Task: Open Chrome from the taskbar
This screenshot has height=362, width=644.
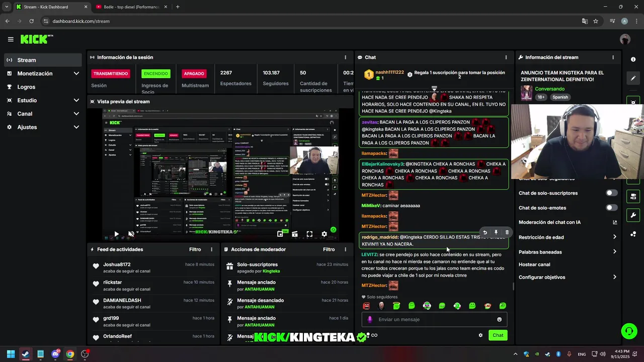Action: click(70, 354)
